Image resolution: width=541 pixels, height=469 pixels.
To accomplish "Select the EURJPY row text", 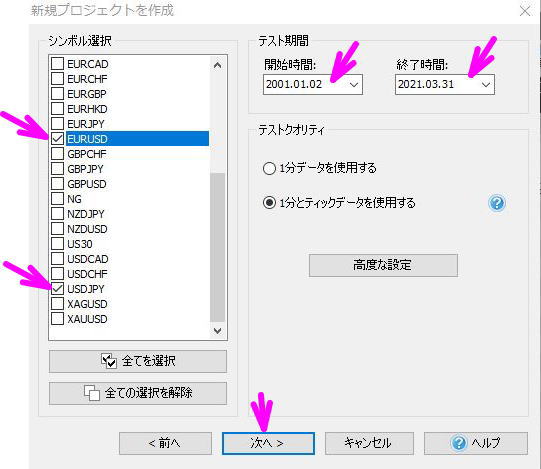I will [x=86, y=124].
